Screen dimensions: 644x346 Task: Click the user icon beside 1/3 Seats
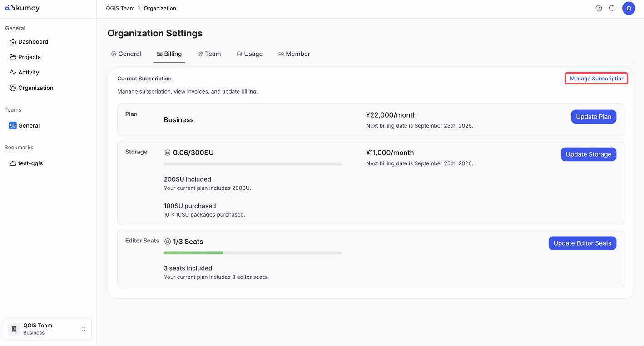(x=168, y=242)
